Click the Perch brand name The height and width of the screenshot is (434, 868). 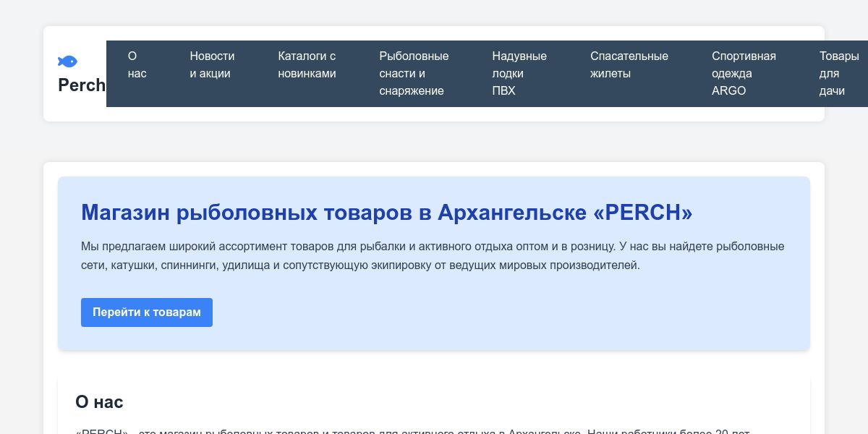[82, 85]
